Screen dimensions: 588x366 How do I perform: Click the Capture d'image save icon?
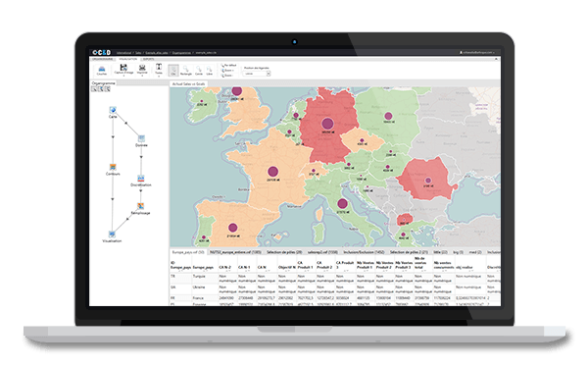point(123,68)
